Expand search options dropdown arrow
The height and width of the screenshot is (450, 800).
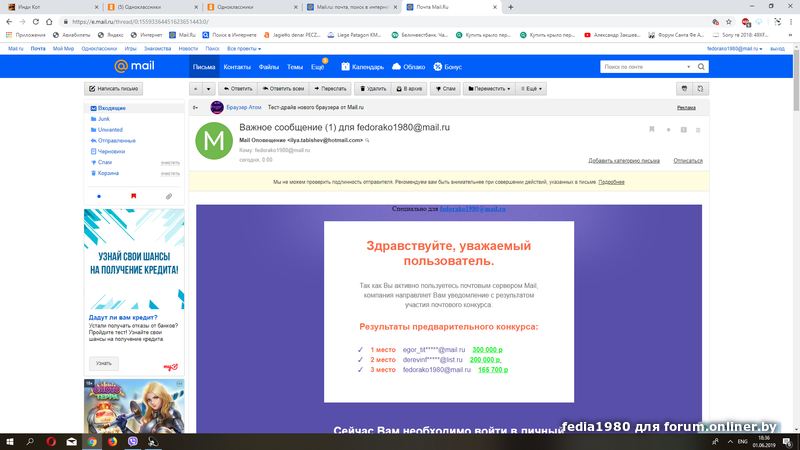(x=689, y=67)
